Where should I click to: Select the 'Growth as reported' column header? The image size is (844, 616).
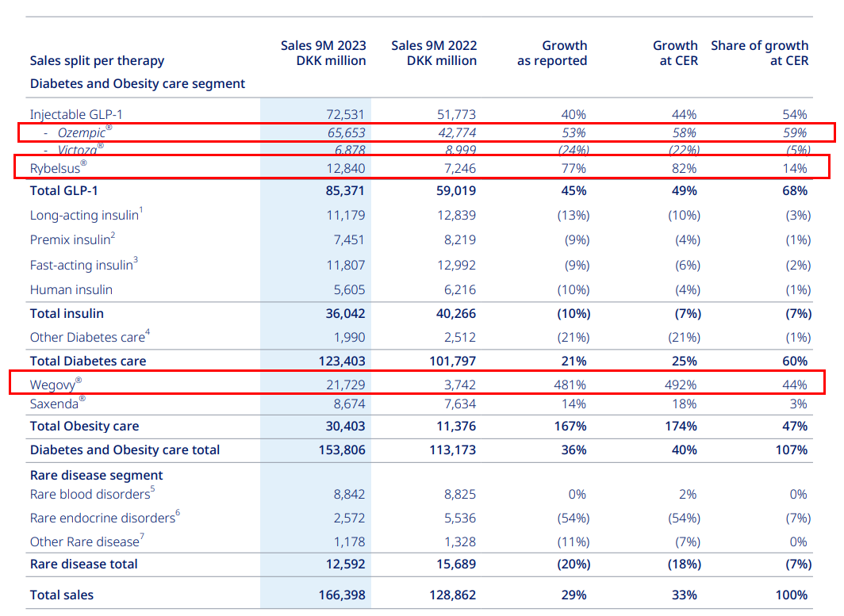click(x=552, y=53)
